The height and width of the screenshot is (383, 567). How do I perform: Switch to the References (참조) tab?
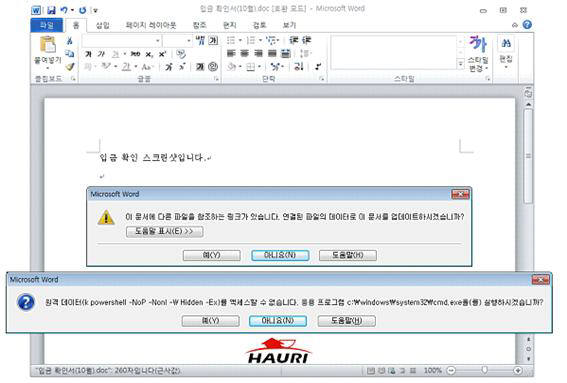click(x=199, y=25)
